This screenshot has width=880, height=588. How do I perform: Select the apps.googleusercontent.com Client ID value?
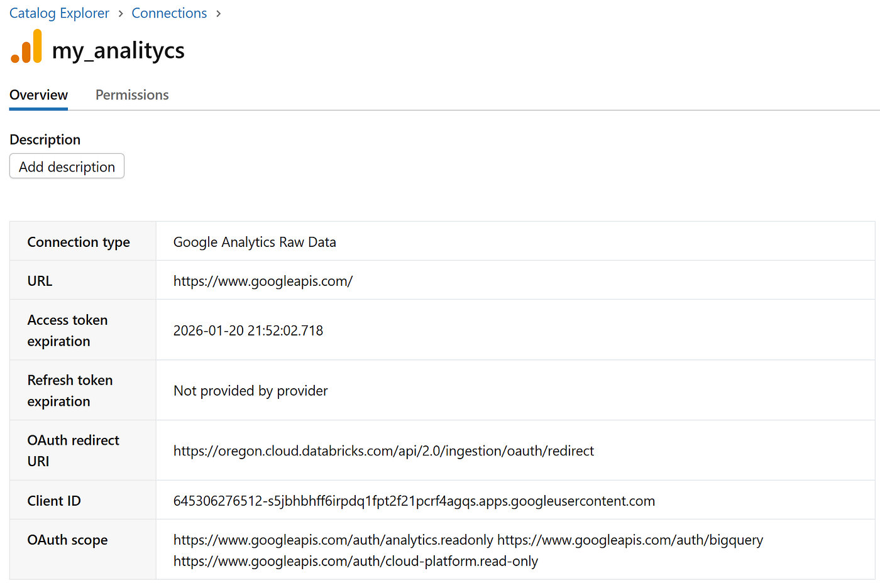(x=414, y=501)
